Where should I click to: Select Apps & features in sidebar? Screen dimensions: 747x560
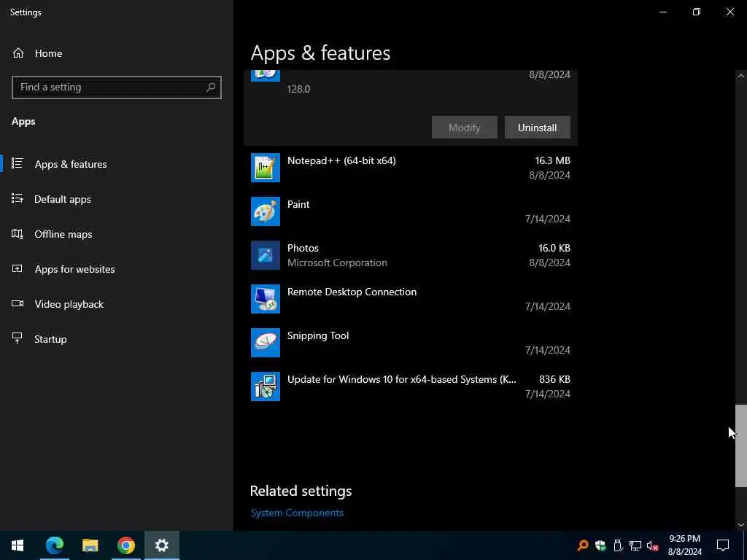(71, 164)
